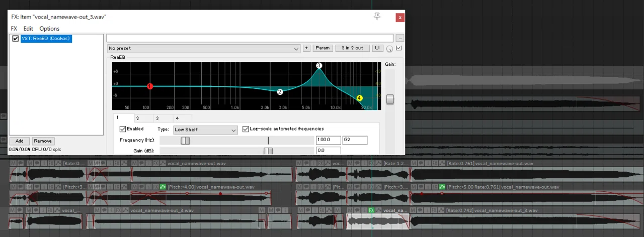Click selected point on Pitch:+4.00 envelope
644x237 pixels.
point(220,194)
